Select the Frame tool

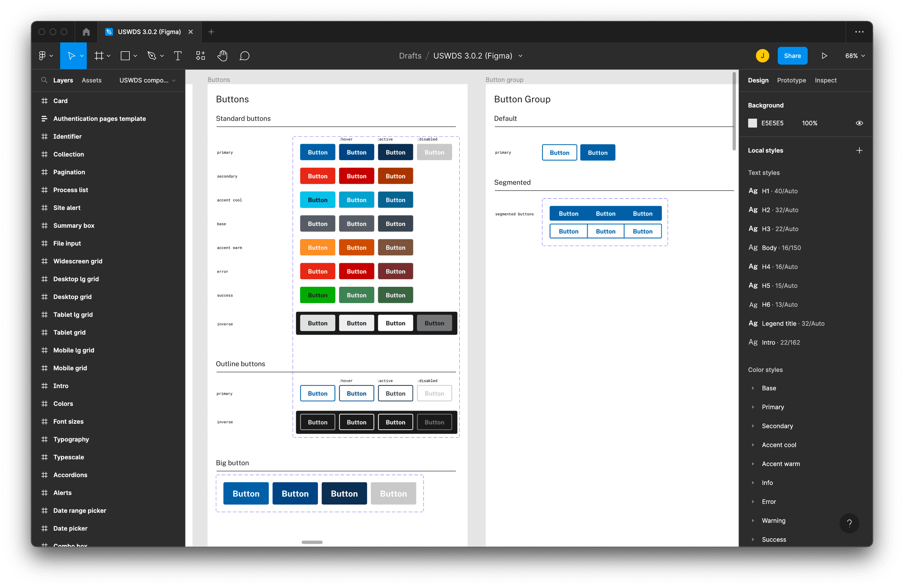point(99,56)
